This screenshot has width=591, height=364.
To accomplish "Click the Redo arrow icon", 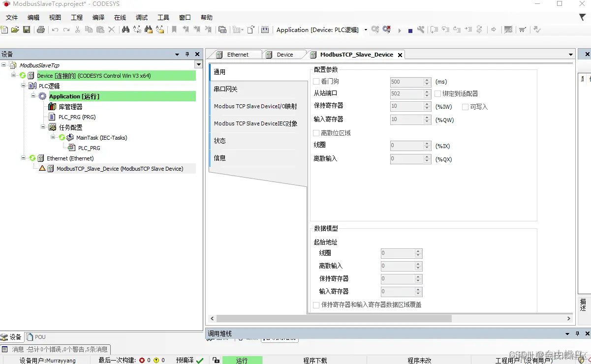I will (x=66, y=30).
